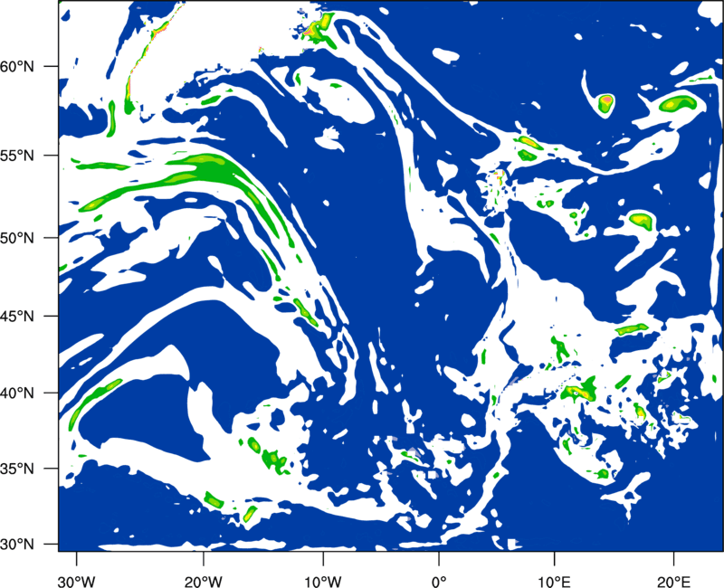Image resolution: width=724 pixels, height=588 pixels.
Task: Click the 10°W longitude label
Action: point(323,582)
